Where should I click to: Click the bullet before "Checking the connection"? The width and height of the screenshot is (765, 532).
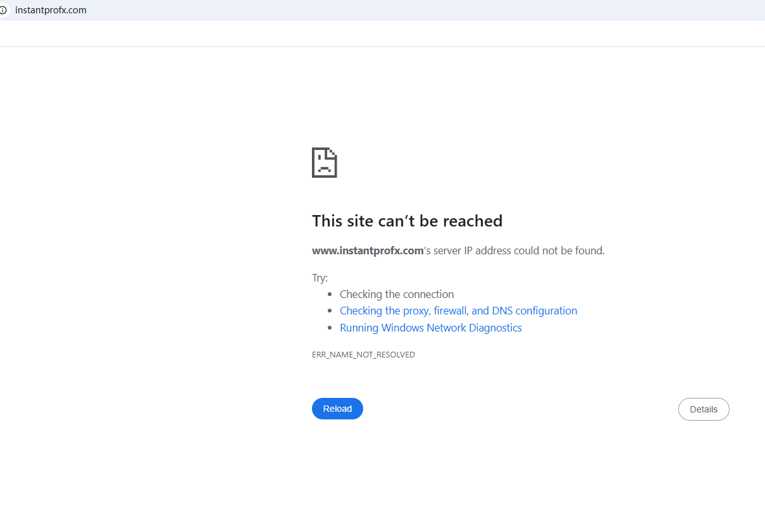point(330,295)
